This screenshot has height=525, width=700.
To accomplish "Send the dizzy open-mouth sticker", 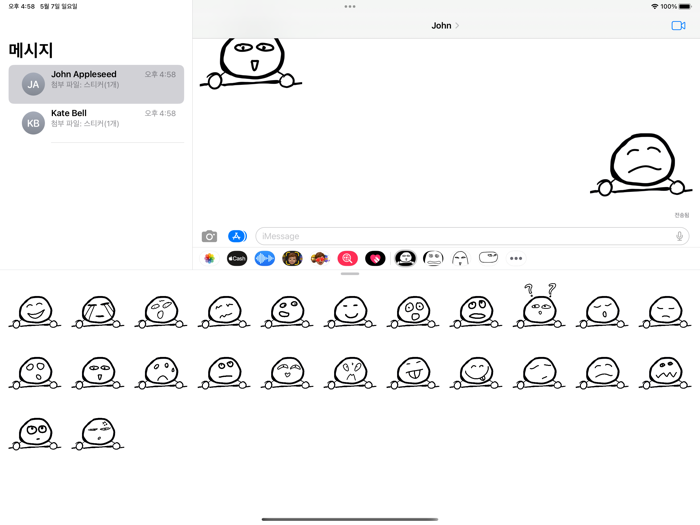I will (161, 312).
